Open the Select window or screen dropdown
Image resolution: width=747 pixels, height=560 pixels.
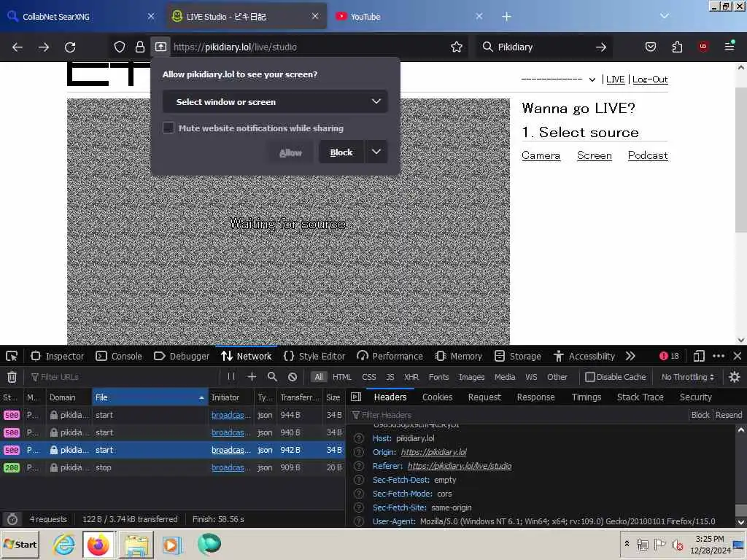pyautogui.click(x=275, y=101)
